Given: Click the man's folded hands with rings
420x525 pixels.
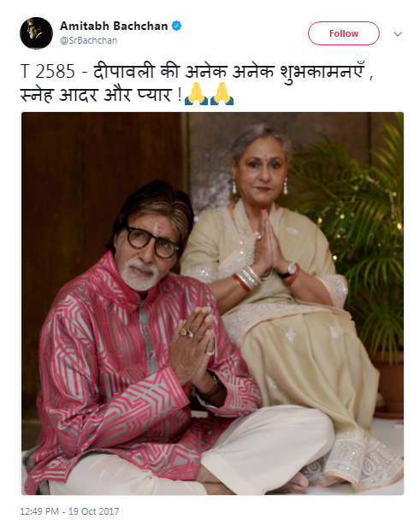Looking at the screenshot, I should coord(194,345).
